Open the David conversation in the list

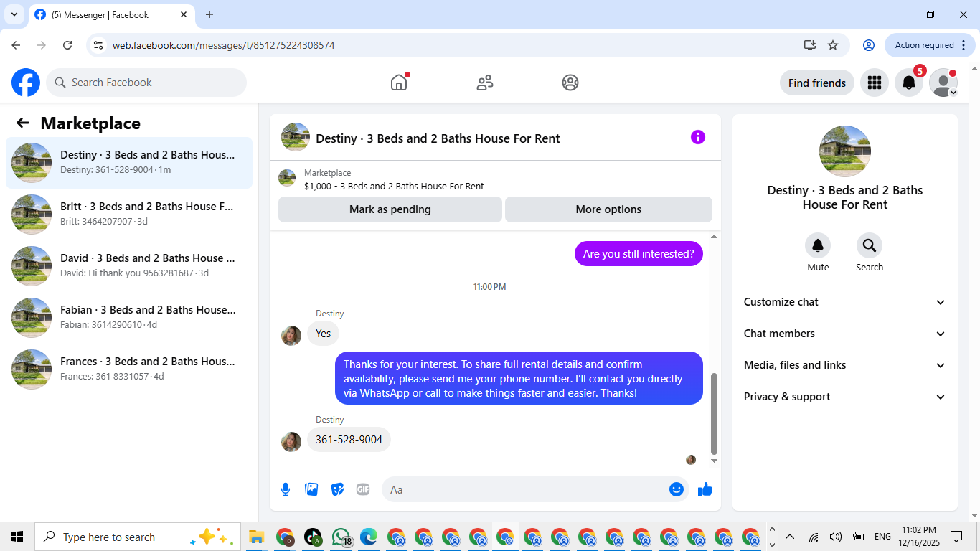(x=129, y=266)
